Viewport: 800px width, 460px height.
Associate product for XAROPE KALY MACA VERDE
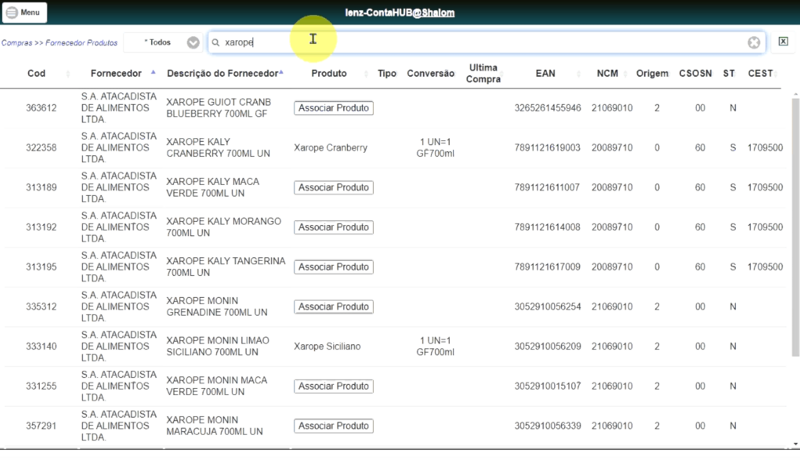point(334,188)
